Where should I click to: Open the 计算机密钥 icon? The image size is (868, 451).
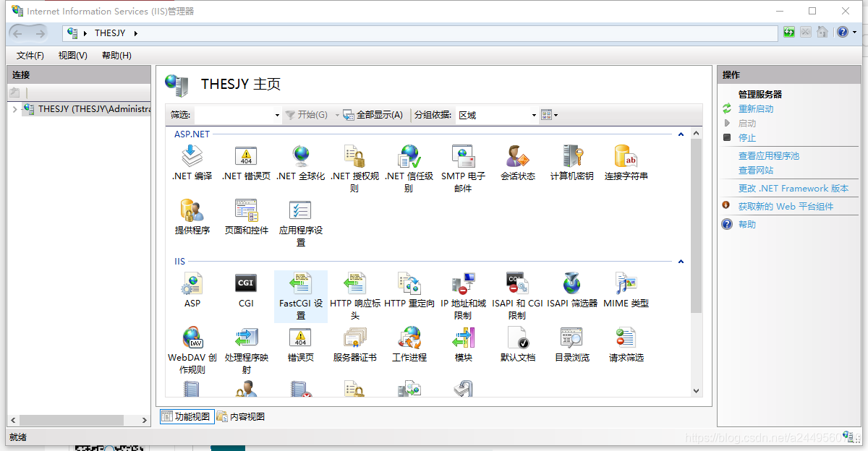pos(571,163)
